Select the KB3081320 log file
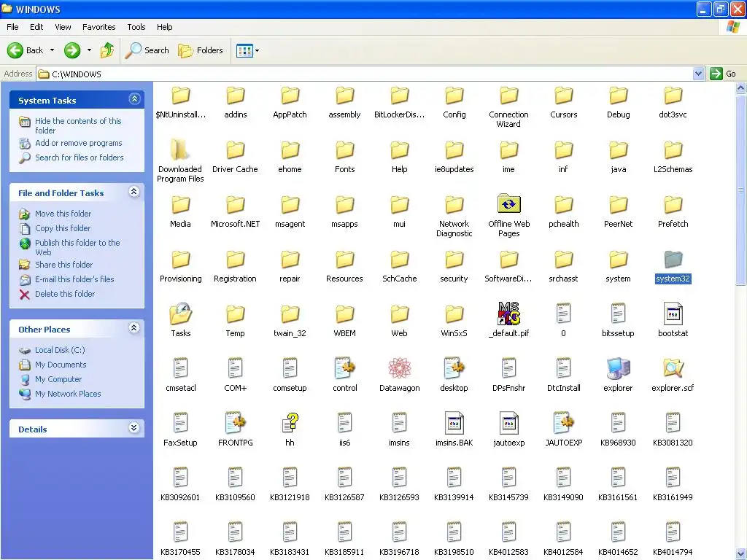The image size is (747, 560). click(673, 424)
